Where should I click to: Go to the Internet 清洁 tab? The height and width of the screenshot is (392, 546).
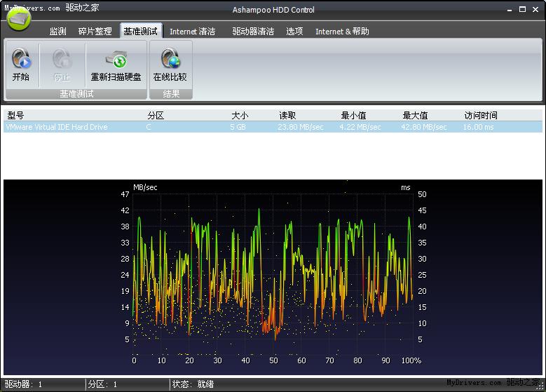pyautogui.click(x=192, y=32)
